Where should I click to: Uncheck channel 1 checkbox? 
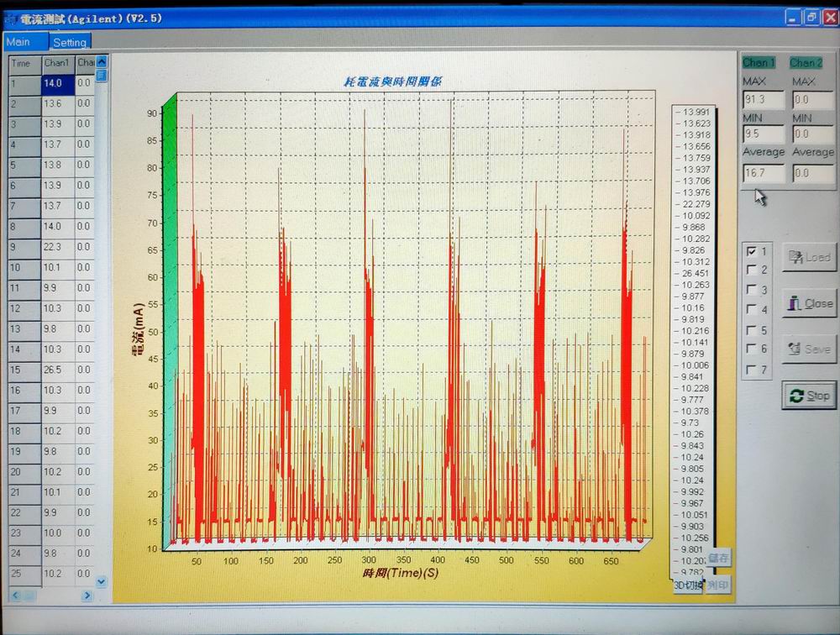pyautogui.click(x=752, y=251)
